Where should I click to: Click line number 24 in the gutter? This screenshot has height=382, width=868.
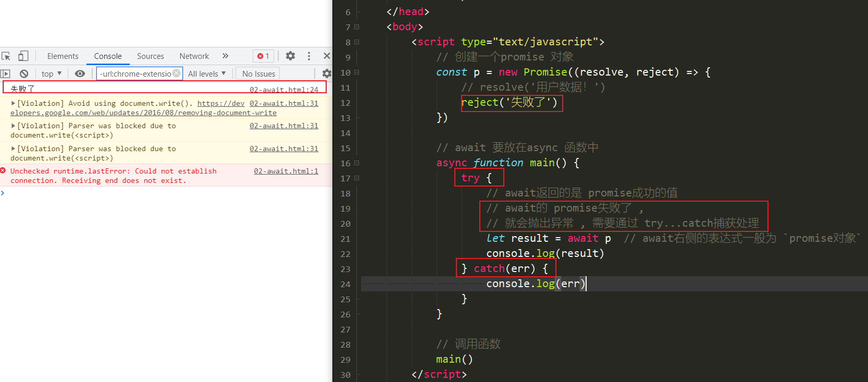pos(345,284)
